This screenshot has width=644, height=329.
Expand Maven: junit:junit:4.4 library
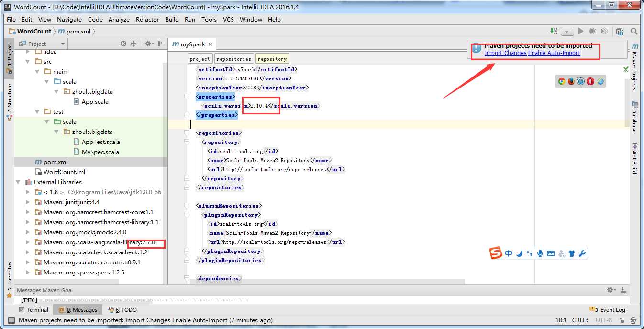28,202
